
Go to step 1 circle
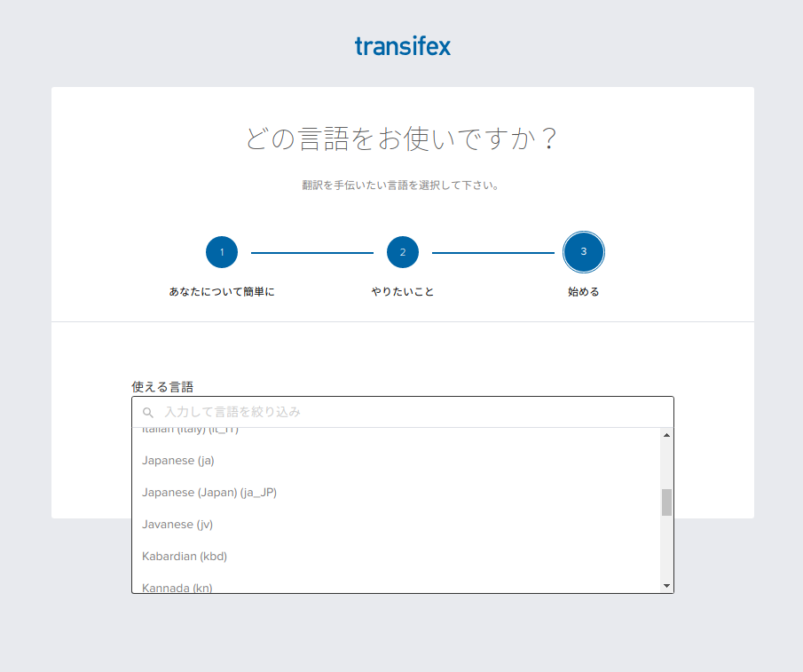pos(222,252)
